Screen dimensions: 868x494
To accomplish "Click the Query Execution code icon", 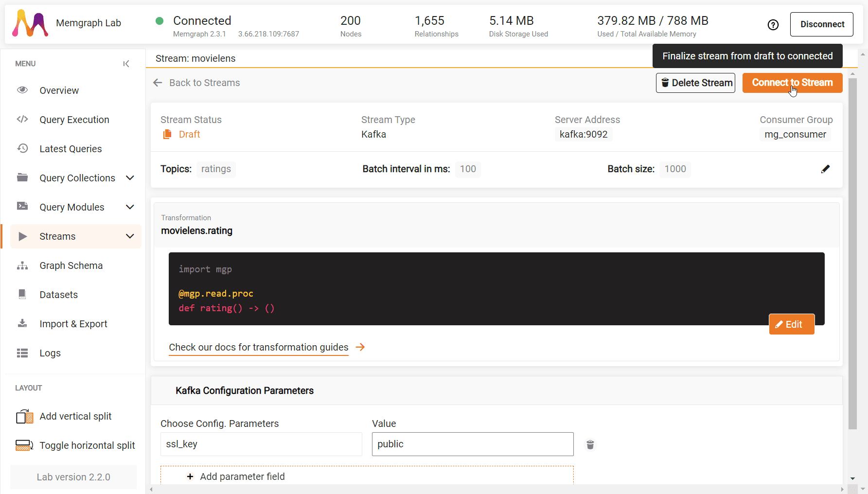I will (22, 119).
